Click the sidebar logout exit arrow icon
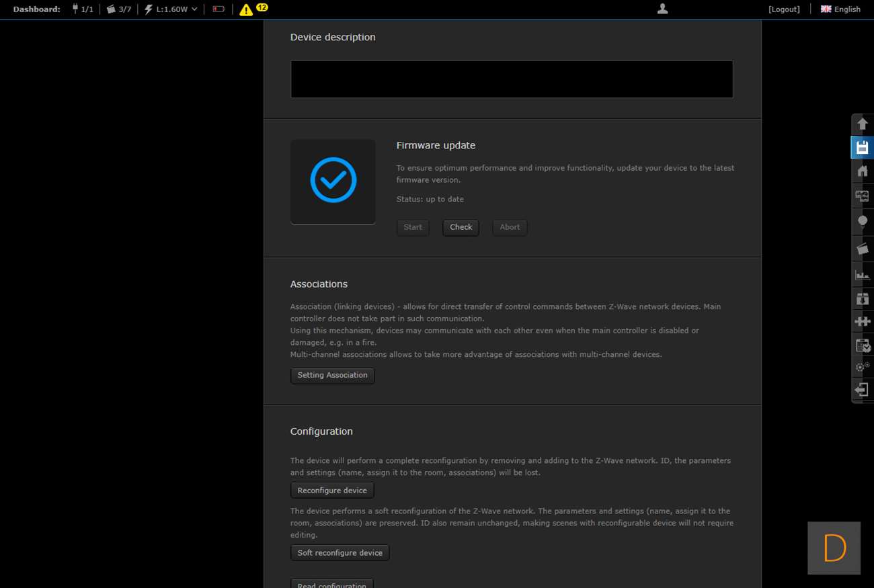This screenshot has width=874, height=588. (x=862, y=390)
